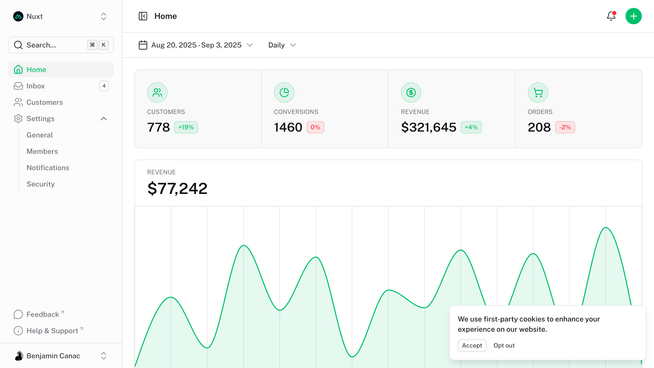Open Security settings

pyautogui.click(x=40, y=184)
